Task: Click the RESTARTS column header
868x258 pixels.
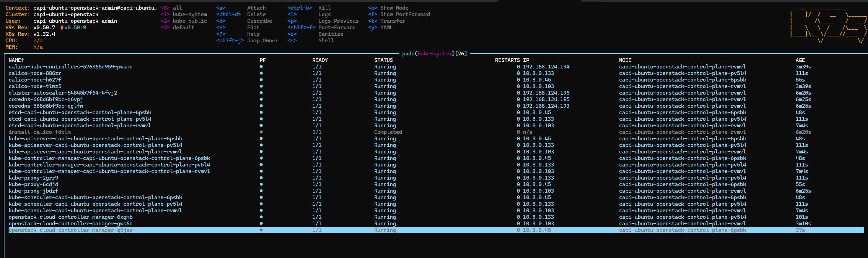Action: pyautogui.click(x=507, y=60)
